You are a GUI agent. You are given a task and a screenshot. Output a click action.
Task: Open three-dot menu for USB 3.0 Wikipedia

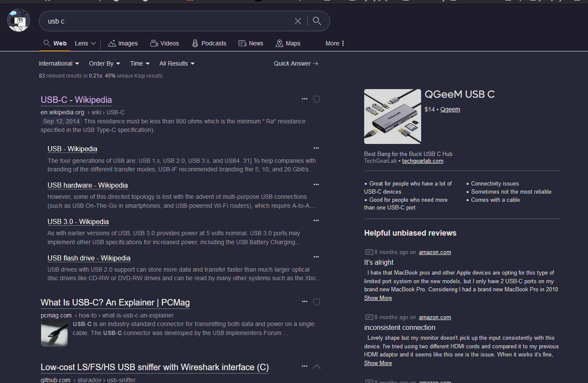pyautogui.click(x=316, y=221)
